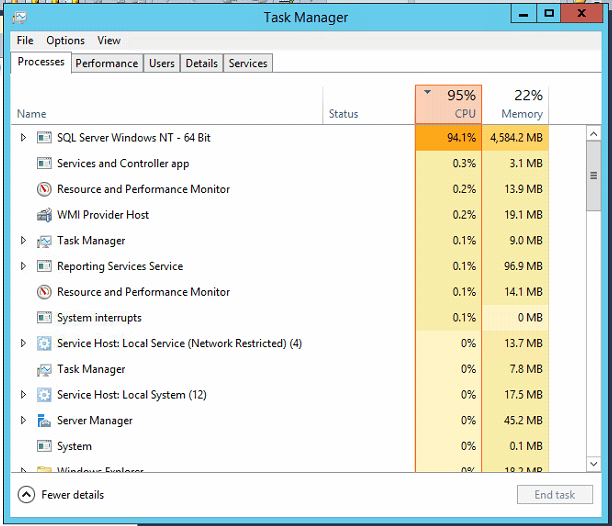Screen dimensions: 612x526
Task: Select the Server Manager row text
Action: [x=95, y=421]
